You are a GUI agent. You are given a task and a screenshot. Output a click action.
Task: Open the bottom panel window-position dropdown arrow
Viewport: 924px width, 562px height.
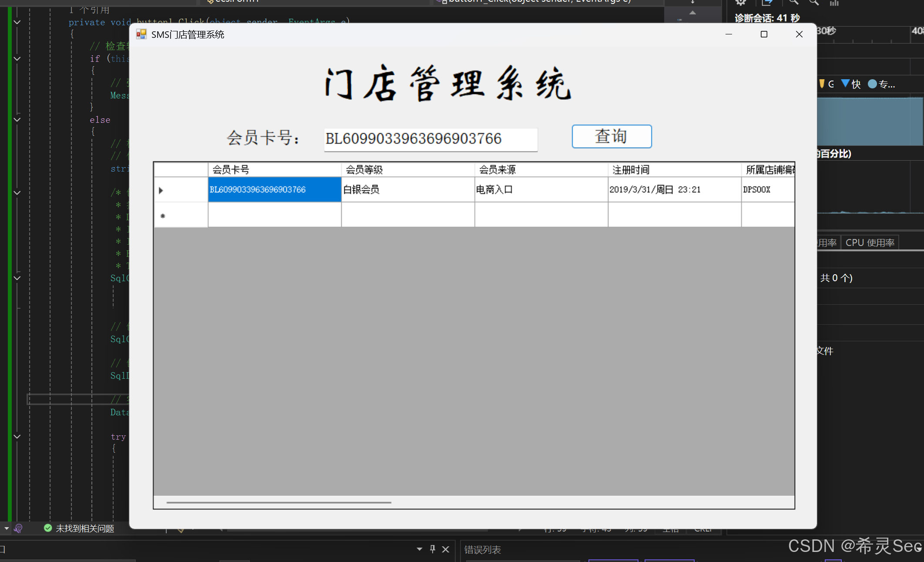[x=419, y=549]
